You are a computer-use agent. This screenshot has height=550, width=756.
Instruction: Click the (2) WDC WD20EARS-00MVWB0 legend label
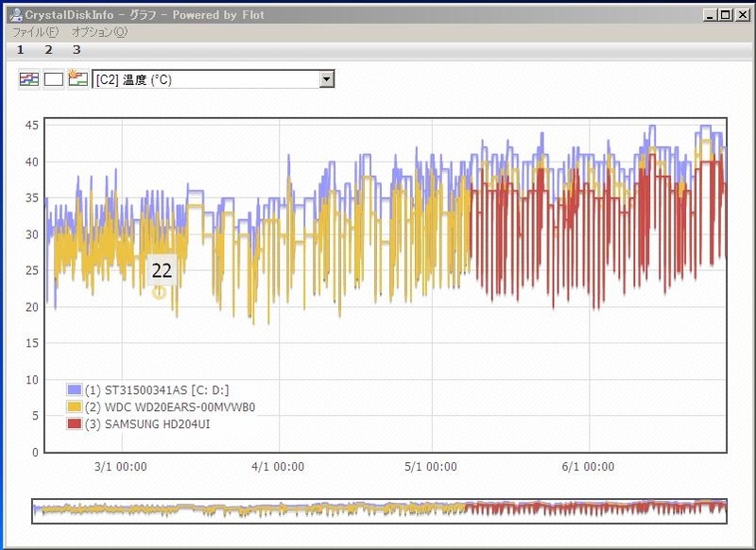pyautogui.click(x=170, y=407)
